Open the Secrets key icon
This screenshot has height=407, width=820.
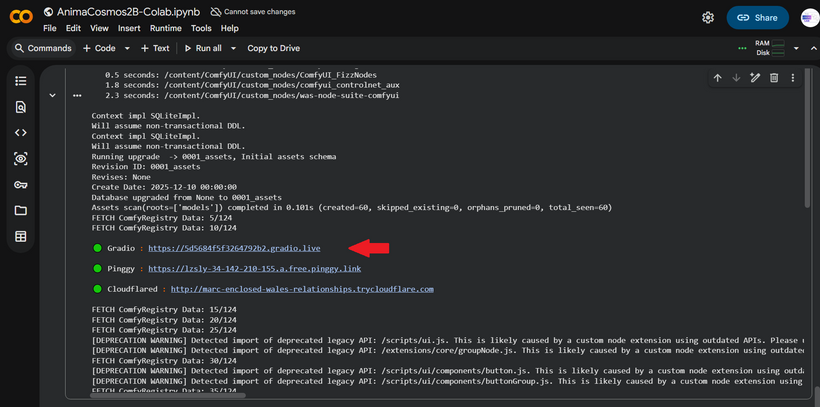(20, 185)
